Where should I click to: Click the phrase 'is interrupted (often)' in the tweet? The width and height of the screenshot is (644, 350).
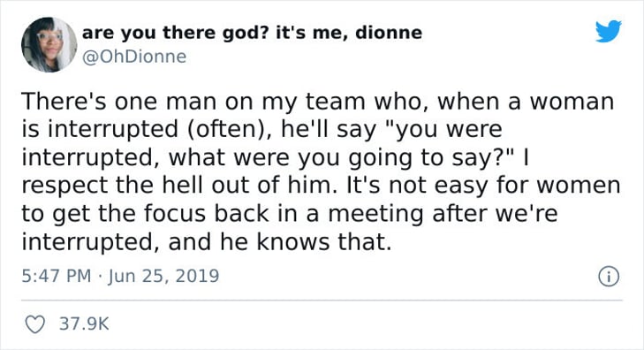[x=148, y=129]
